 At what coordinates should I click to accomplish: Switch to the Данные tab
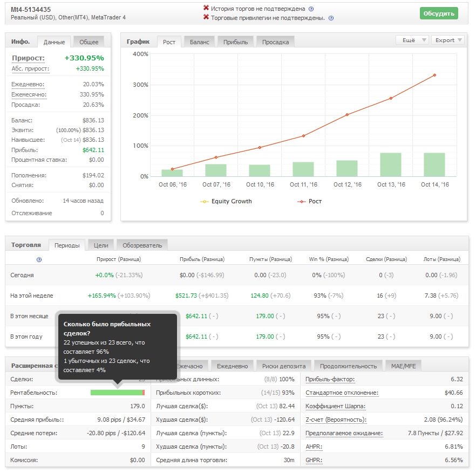[54, 42]
